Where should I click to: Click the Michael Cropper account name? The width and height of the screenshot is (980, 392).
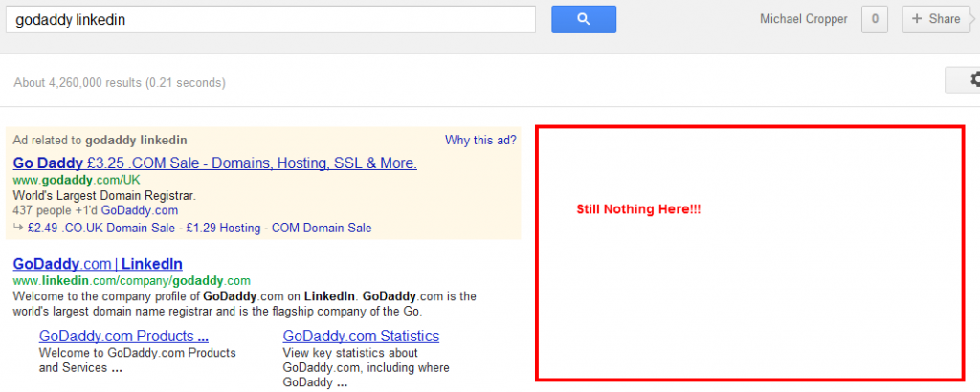803,19
